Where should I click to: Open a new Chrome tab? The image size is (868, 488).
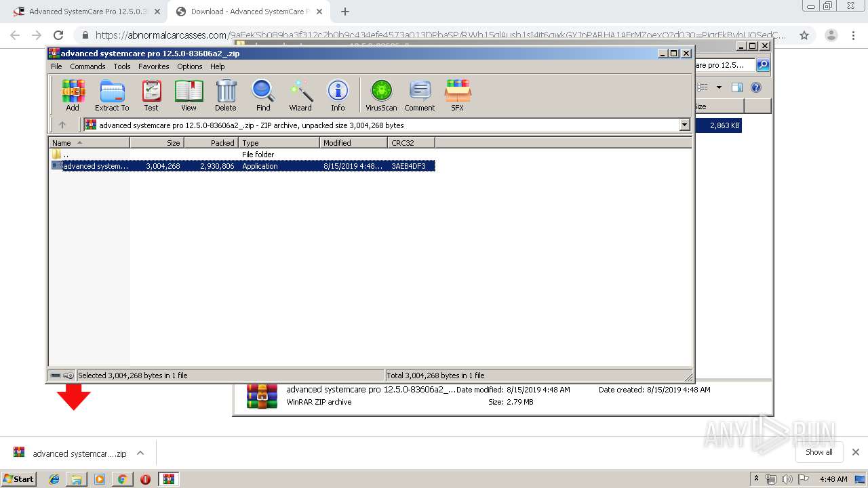point(345,12)
